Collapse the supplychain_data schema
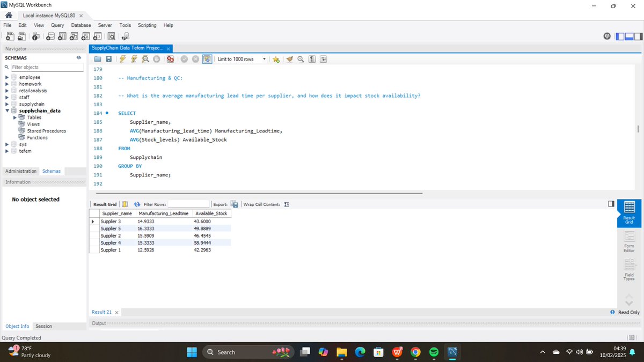Image resolution: width=644 pixels, height=362 pixels. 7,111
